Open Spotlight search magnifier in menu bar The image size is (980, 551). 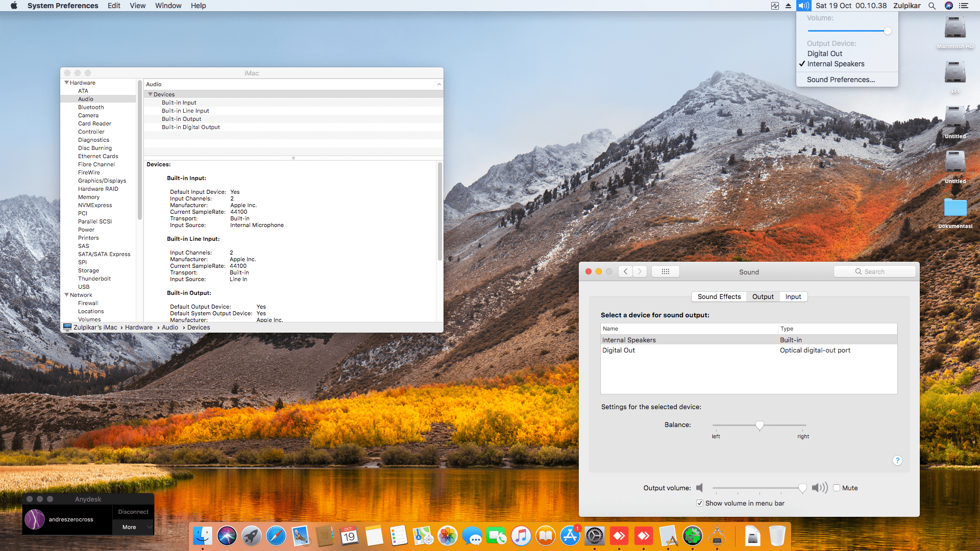932,6
